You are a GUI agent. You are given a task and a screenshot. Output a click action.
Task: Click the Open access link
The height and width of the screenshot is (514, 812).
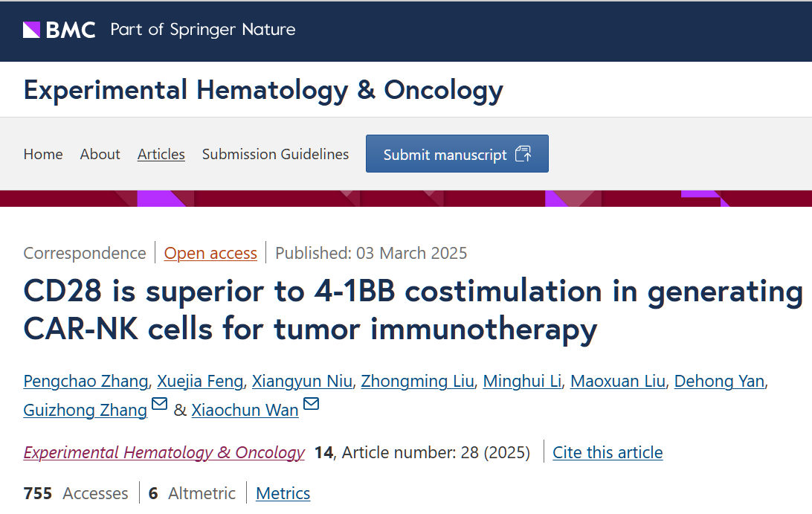(x=210, y=253)
